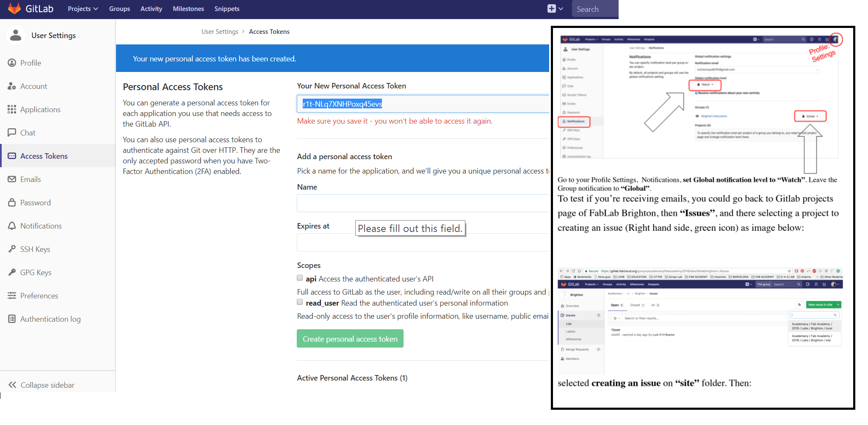Screen dimensions: 868x425
Task: Click the plus new-item icon in header
Action: click(551, 8)
